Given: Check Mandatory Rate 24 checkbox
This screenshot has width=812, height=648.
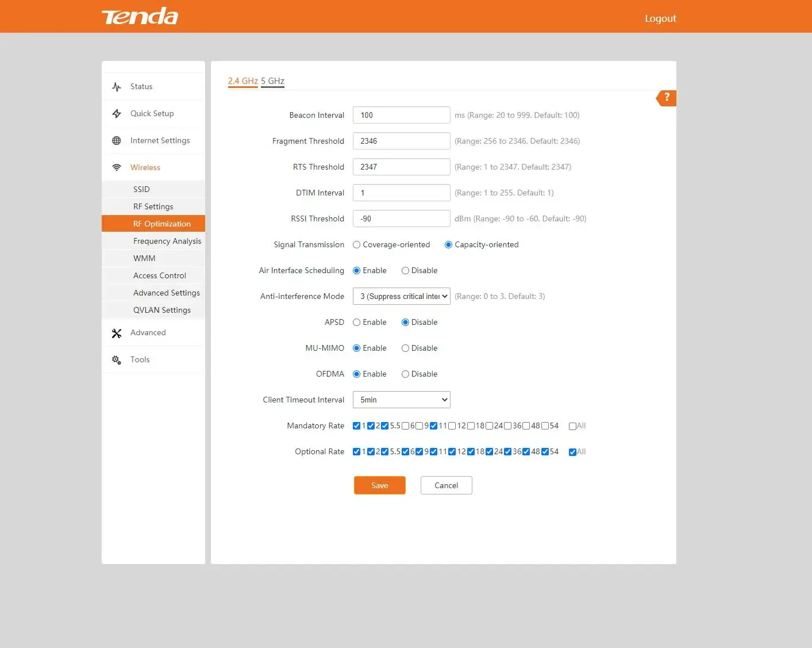Looking at the screenshot, I should pyautogui.click(x=490, y=426).
